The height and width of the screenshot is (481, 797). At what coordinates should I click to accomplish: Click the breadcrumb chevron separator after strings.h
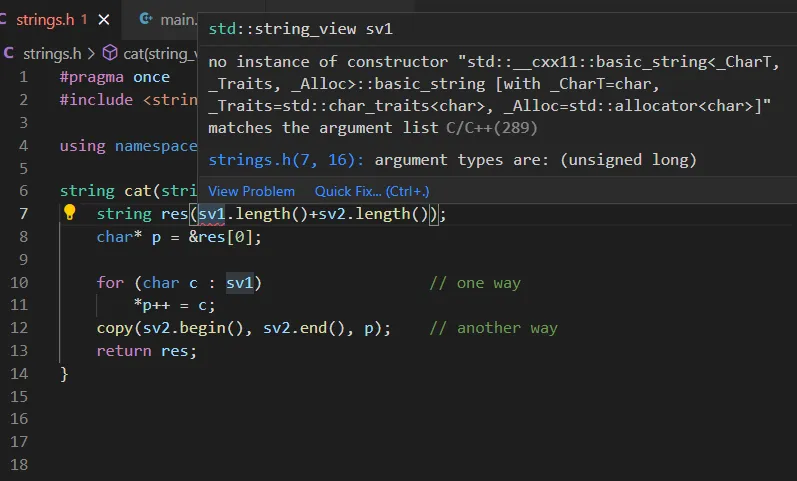tap(91, 53)
